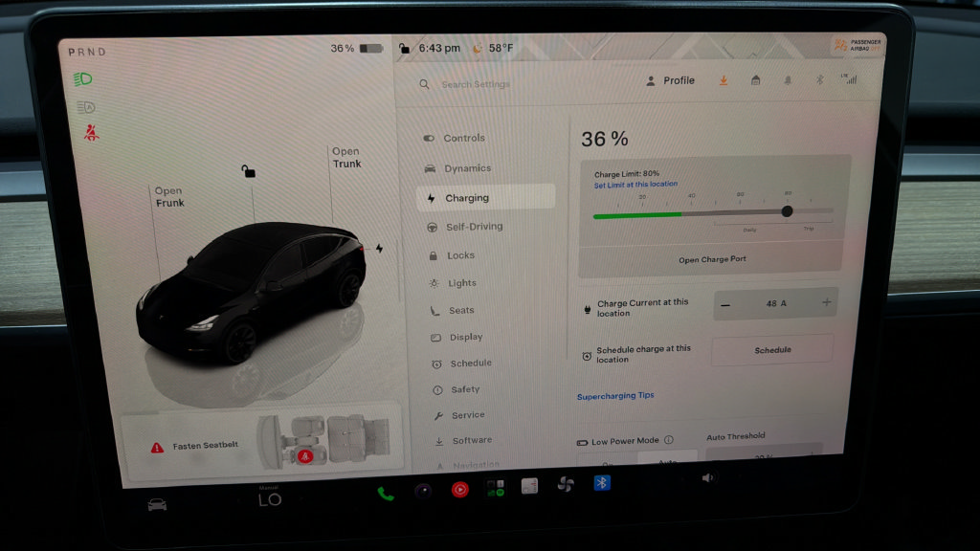Tap the passenger airbag status indicator

(858, 45)
